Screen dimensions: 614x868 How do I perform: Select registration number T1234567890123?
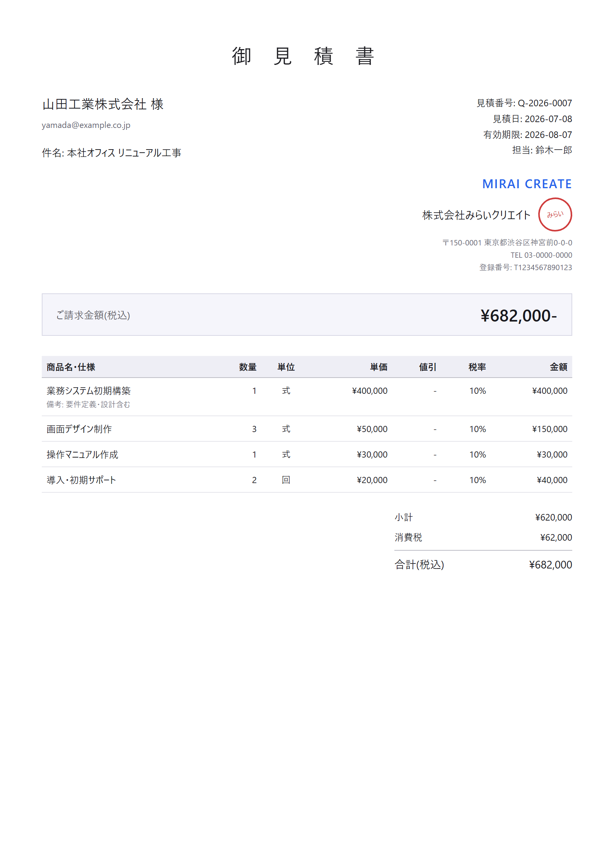point(543,267)
